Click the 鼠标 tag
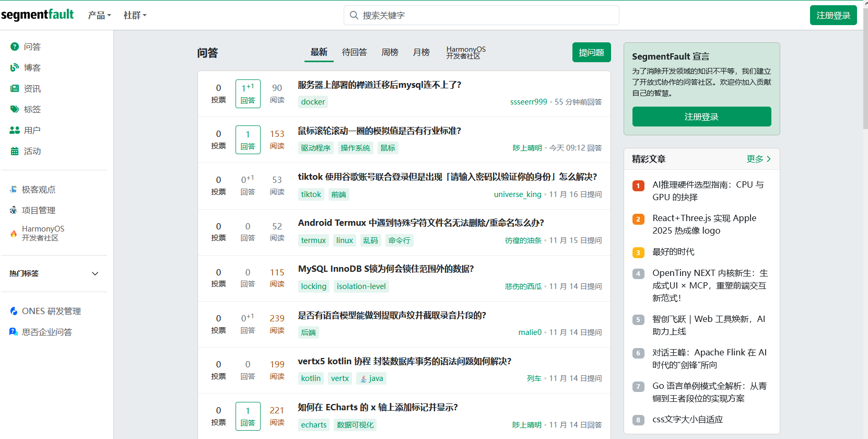Viewport: 868px width, 439px height. tap(388, 148)
